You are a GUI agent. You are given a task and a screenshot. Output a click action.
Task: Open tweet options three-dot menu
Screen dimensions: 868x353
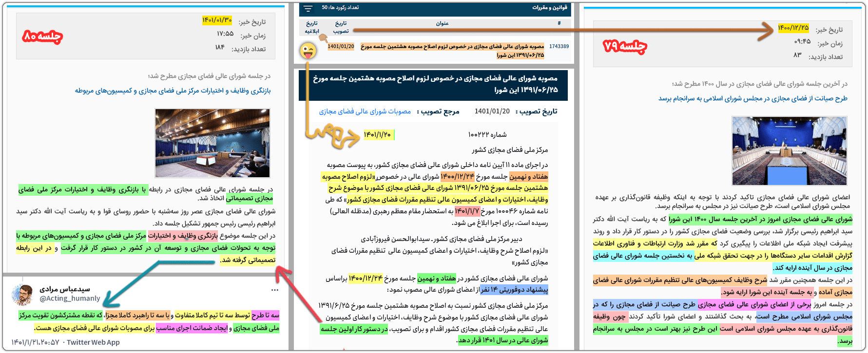(x=275, y=290)
